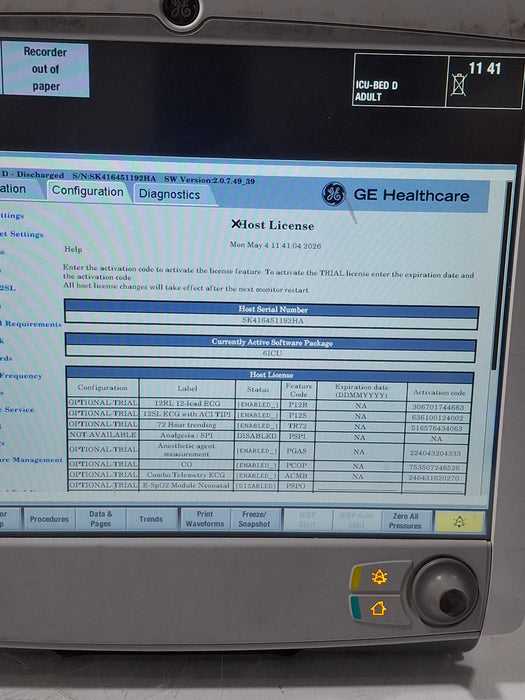
Task: Click the 72 Hour trending label cell
Action: click(x=187, y=425)
